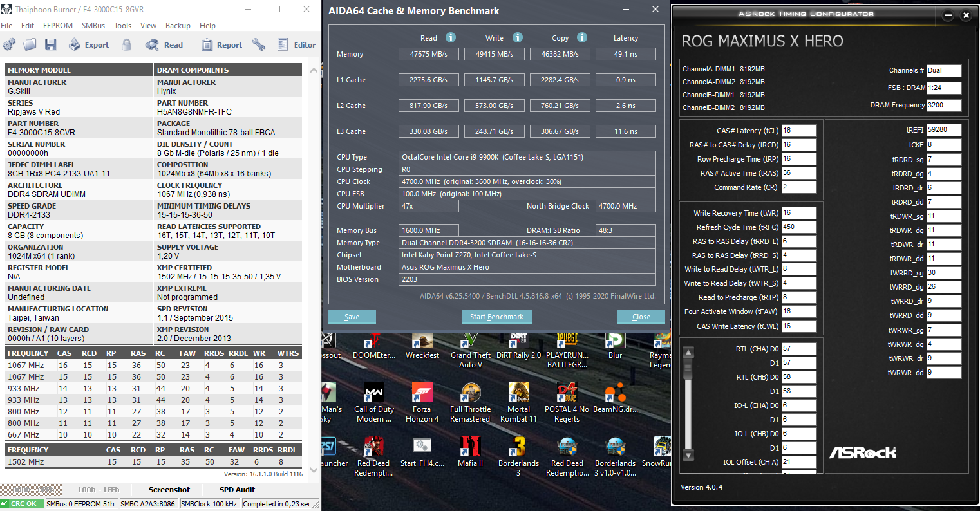Click the info icon next to Write column
This screenshot has height=511, width=980.
517,37
